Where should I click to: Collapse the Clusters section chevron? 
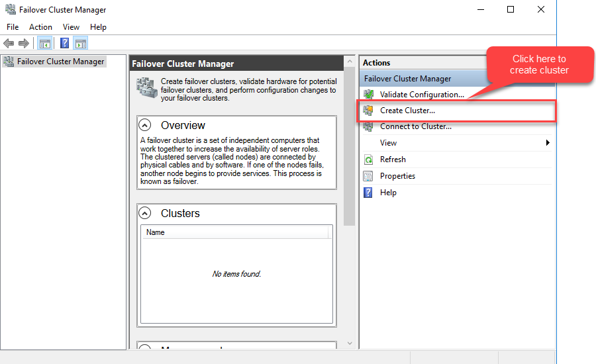pyautogui.click(x=145, y=213)
